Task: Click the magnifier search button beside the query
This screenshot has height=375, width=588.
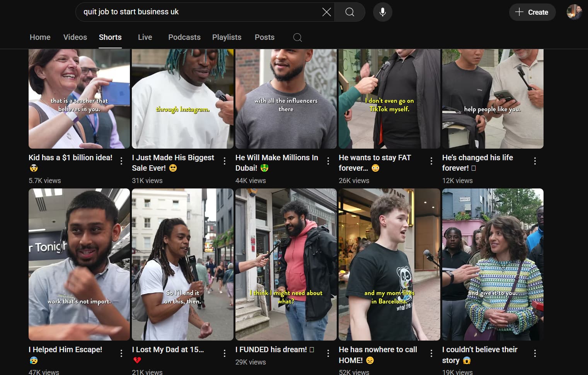Action: (x=350, y=12)
